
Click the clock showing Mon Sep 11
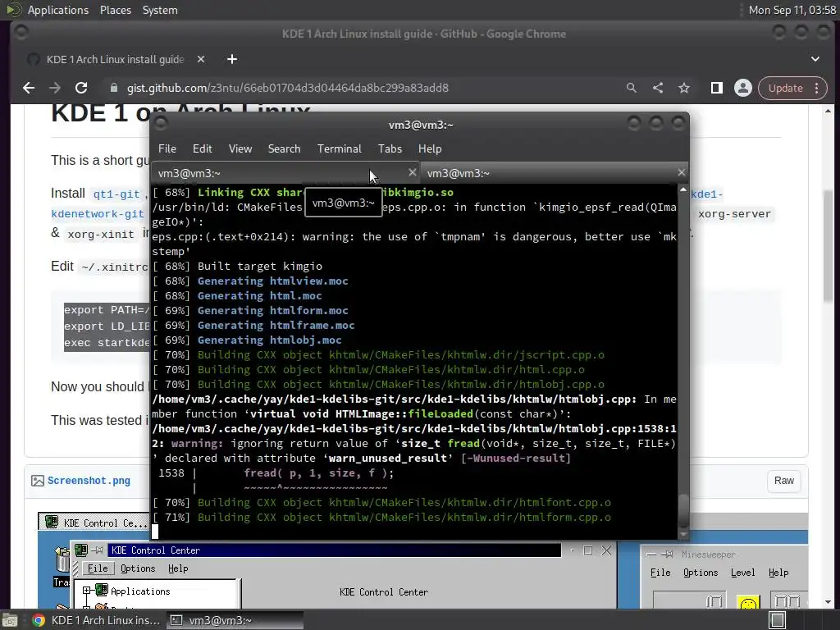[792, 10]
